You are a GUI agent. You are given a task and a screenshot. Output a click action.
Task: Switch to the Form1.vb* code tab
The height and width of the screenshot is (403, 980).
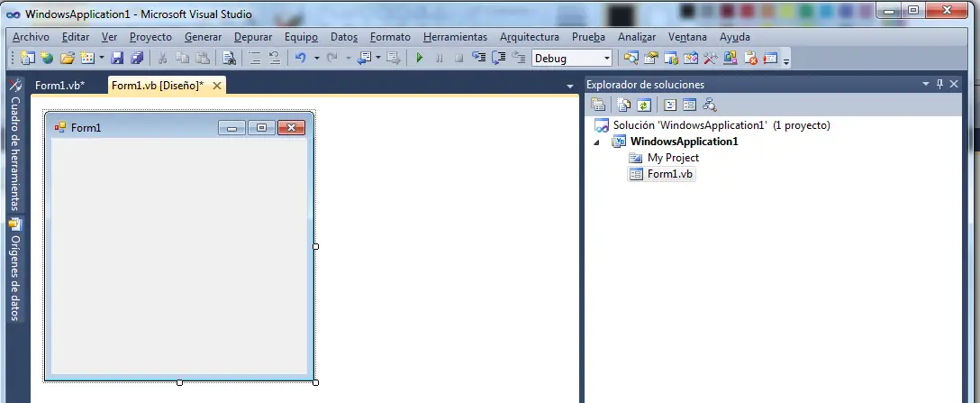tap(60, 86)
